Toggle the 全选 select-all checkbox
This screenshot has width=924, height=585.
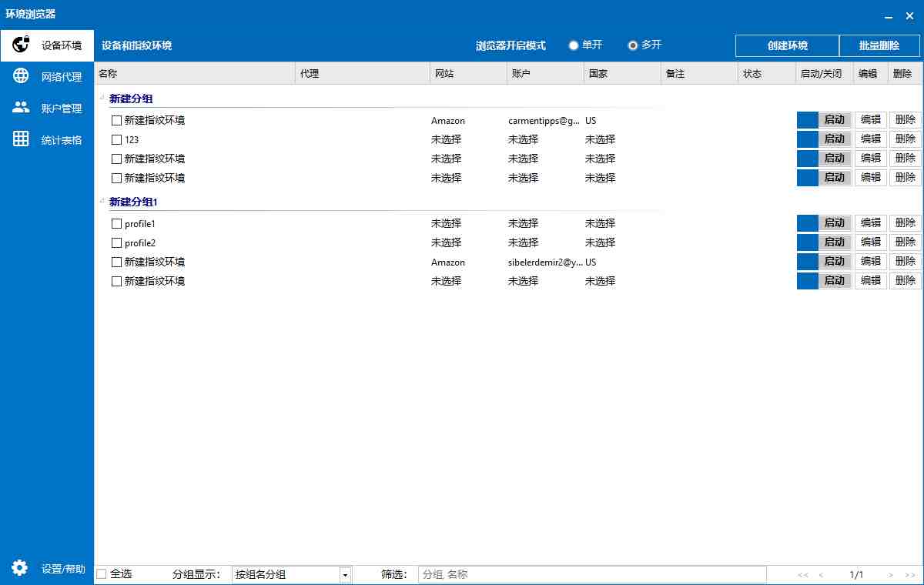coord(102,574)
